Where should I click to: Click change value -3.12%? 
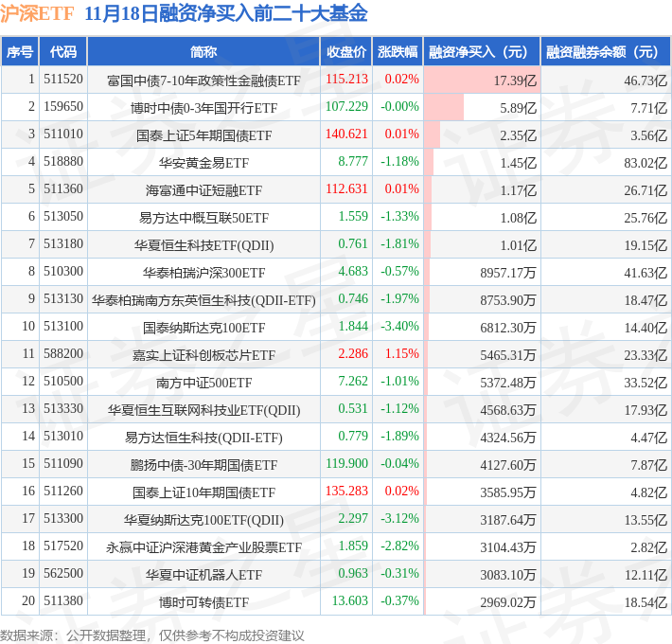click(x=399, y=518)
